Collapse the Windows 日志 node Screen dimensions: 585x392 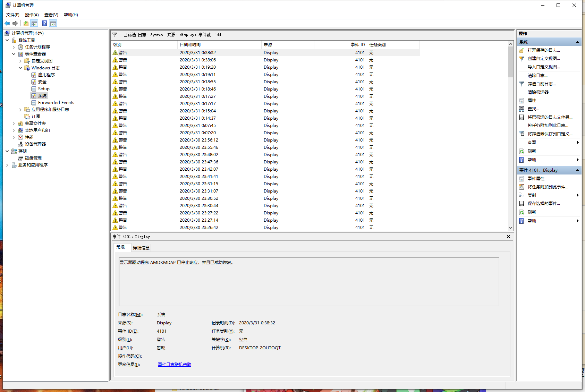click(20, 68)
